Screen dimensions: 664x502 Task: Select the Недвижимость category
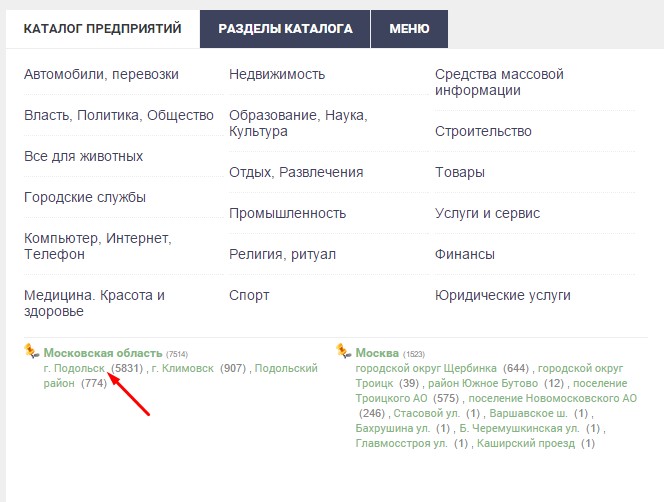point(277,75)
